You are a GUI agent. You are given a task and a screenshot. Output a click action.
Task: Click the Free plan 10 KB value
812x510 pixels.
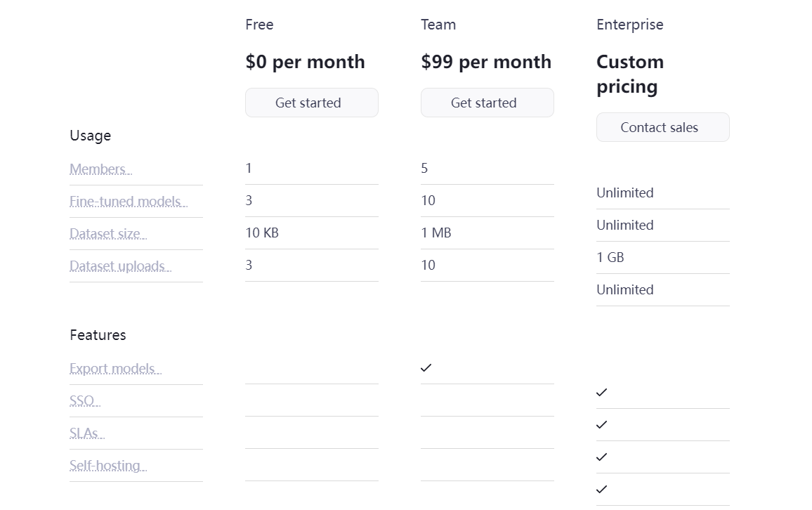click(262, 233)
